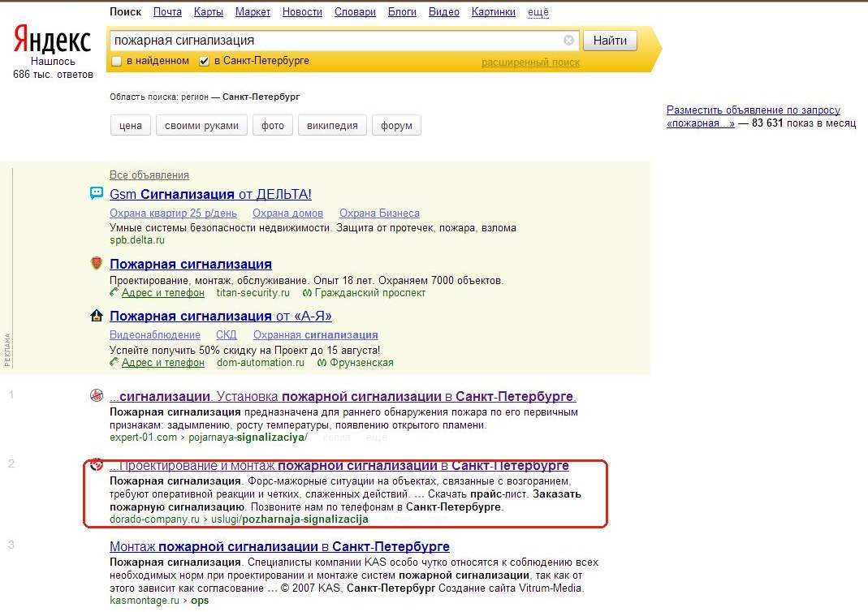The height and width of the screenshot is (612, 868).
Task: Click 'Разместить объявление по запросу' link
Action: coord(754,117)
